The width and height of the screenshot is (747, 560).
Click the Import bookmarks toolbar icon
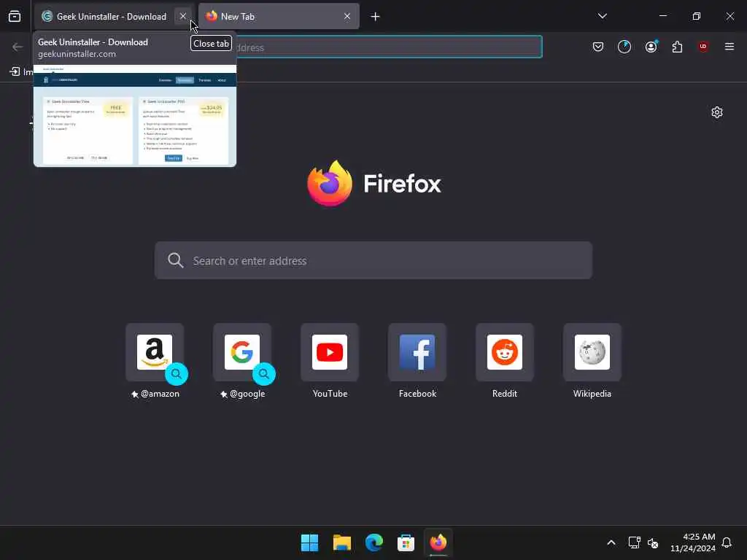(15, 71)
